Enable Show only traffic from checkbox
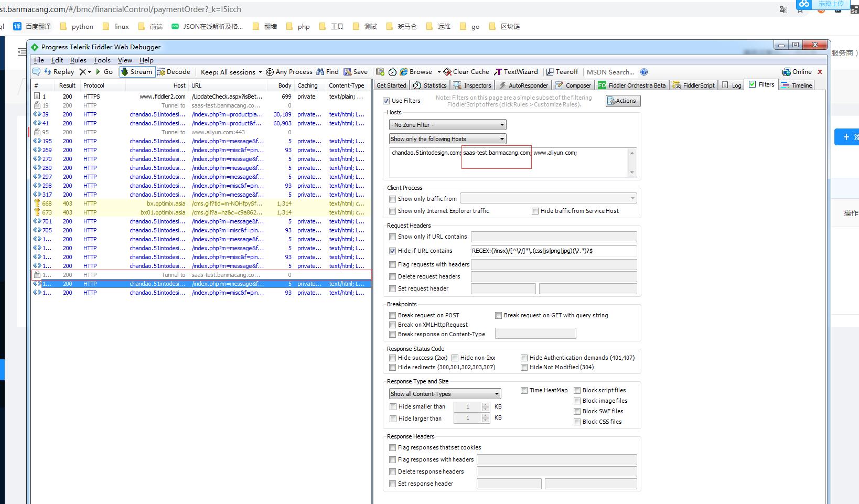This screenshot has height=504, width=859. click(392, 199)
